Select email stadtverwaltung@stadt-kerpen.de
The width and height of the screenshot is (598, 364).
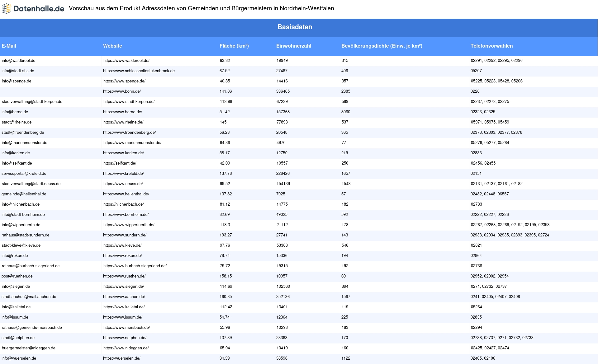[32, 102]
